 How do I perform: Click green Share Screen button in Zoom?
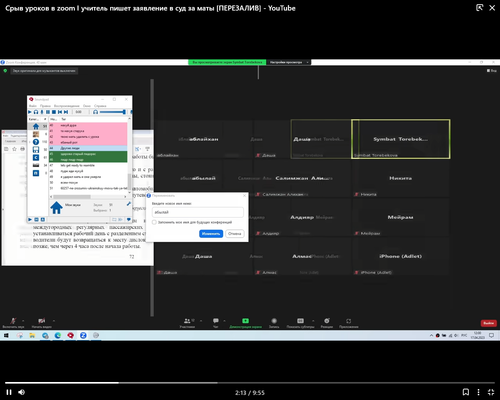click(x=246, y=322)
